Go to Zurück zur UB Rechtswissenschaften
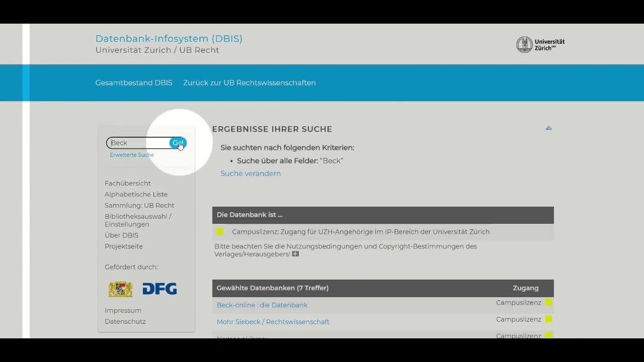This screenshot has width=644, height=362. pyautogui.click(x=250, y=83)
